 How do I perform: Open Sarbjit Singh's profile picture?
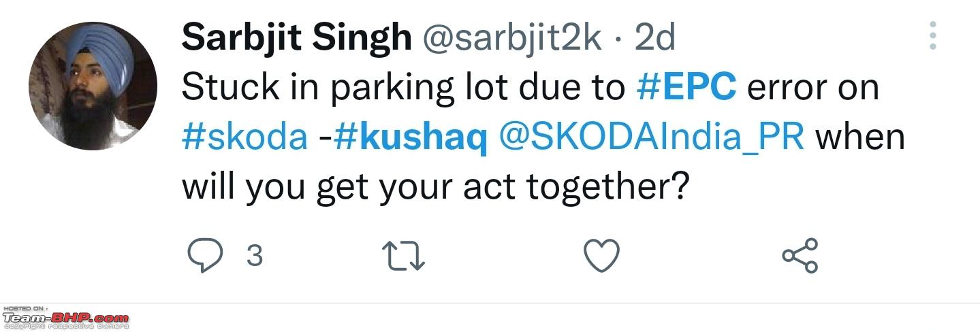pyautogui.click(x=93, y=86)
